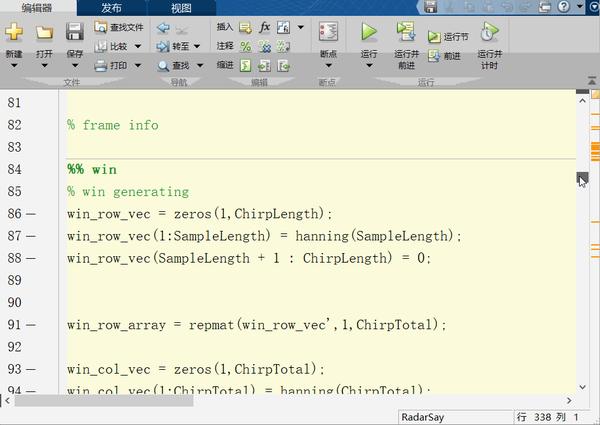
Task: Expand the New (新建) dropdown arrow
Action: pyautogui.click(x=14, y=65)
